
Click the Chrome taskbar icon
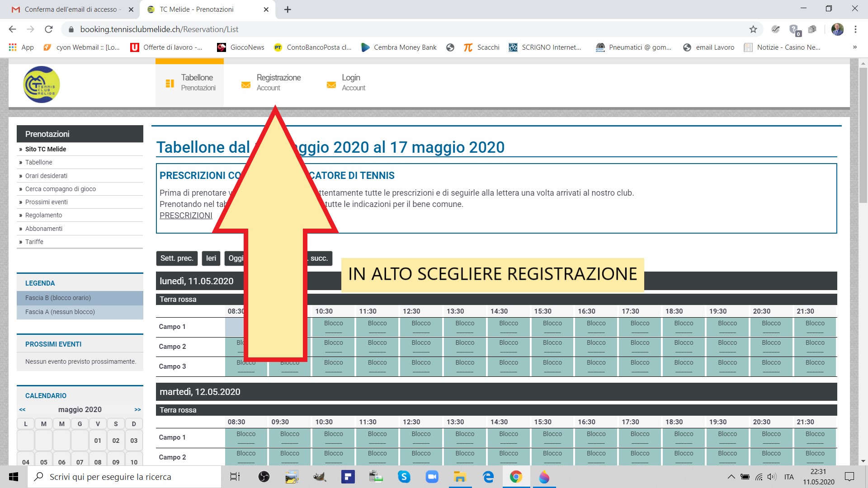click(516, 477)
